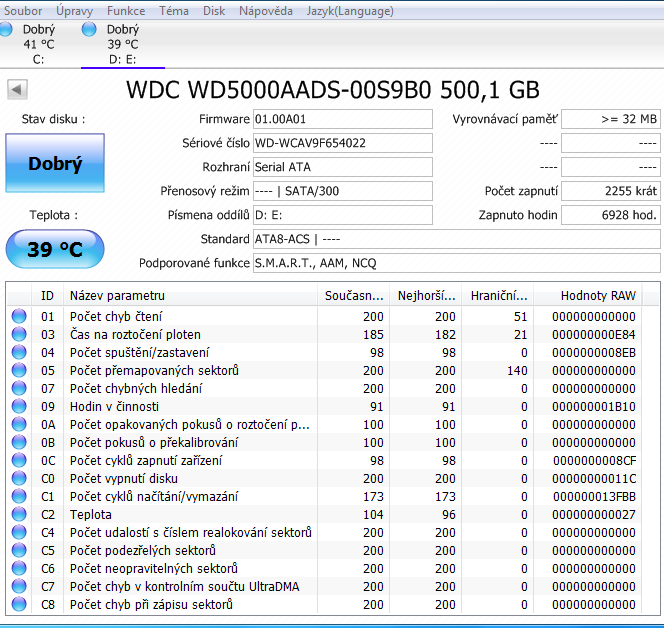This screenshot has width=664, height=628.
Task: Click the blue Dobrý health status button
Action: coord(55,164)
